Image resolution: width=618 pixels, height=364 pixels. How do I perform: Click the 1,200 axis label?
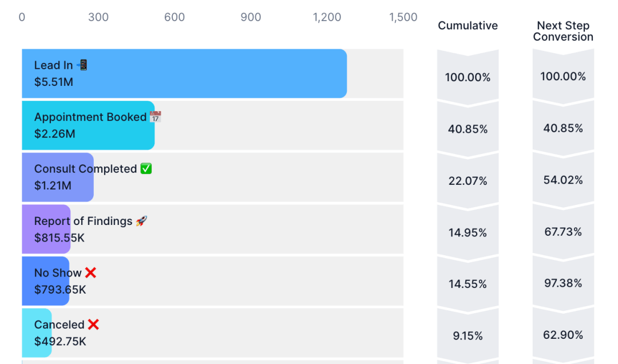click(x=327, y=17)
